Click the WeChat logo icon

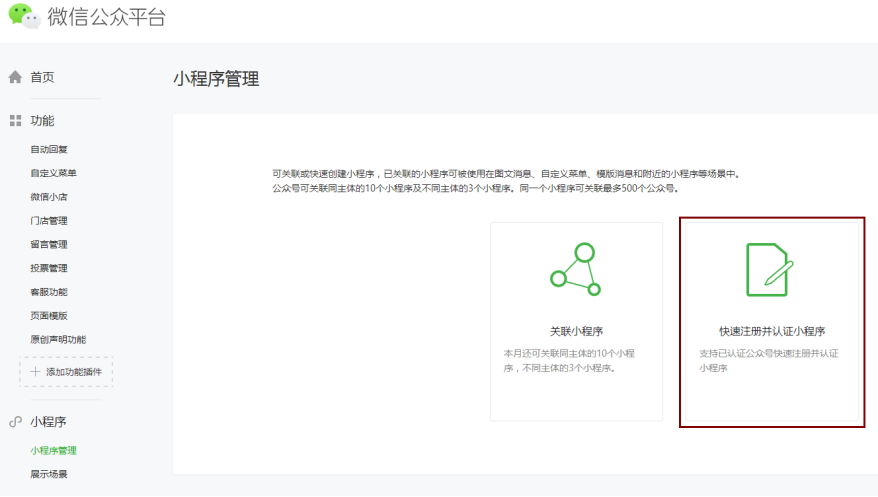click(x=25, y=17)
